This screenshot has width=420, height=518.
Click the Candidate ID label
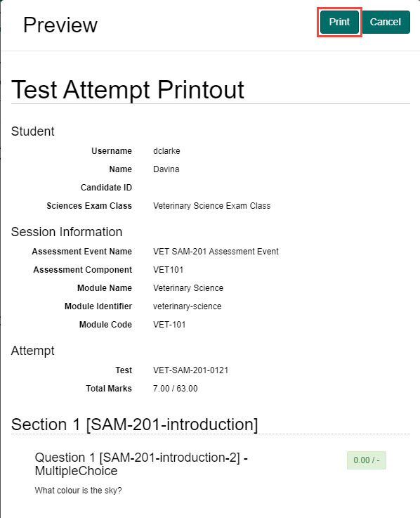click(106, 188)
